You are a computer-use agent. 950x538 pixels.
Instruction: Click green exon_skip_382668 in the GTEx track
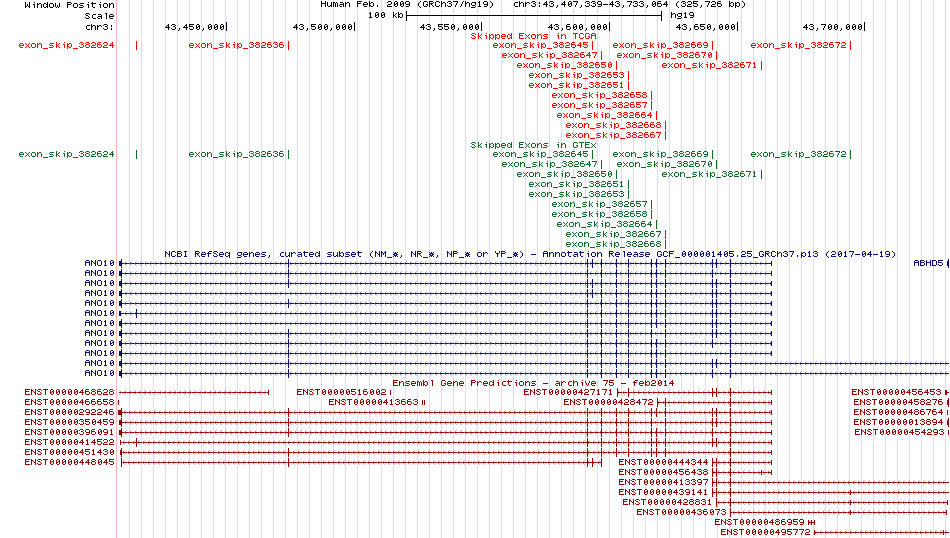(x=613, y=244)
